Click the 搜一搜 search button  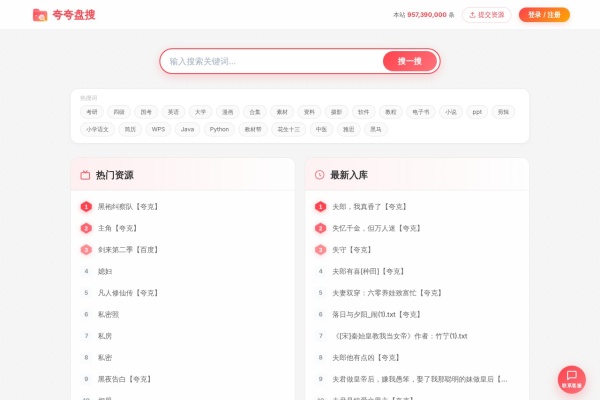[409, 61]
